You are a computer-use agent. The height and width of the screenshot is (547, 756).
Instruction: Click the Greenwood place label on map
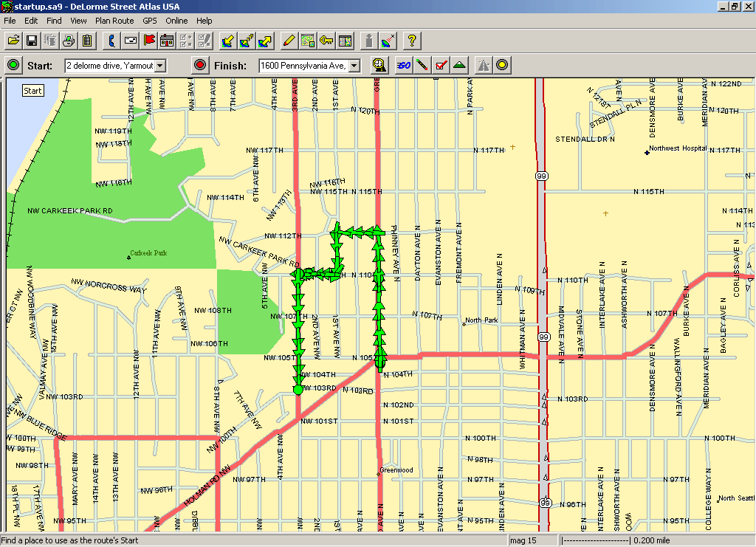(x=396, y=470)
